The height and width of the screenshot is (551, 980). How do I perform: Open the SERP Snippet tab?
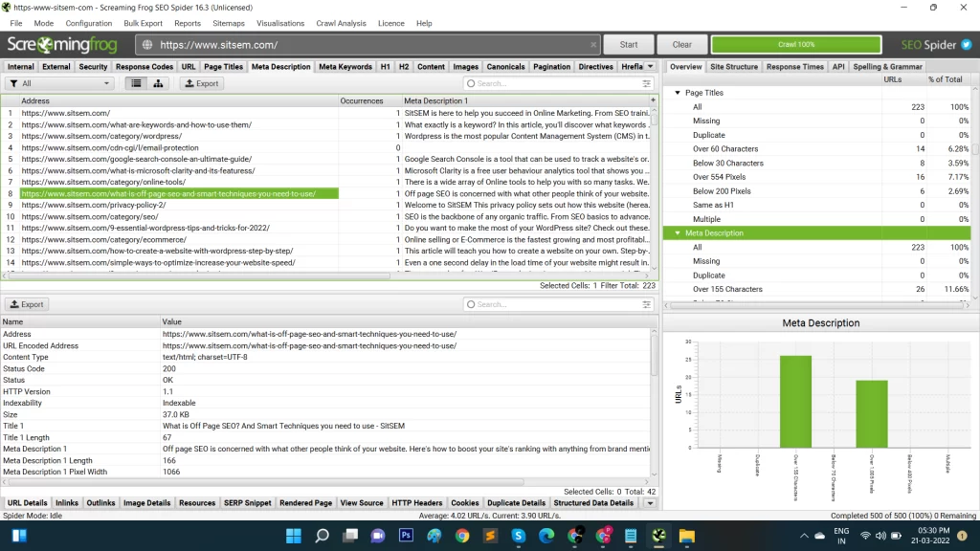(x=248, y=503)
